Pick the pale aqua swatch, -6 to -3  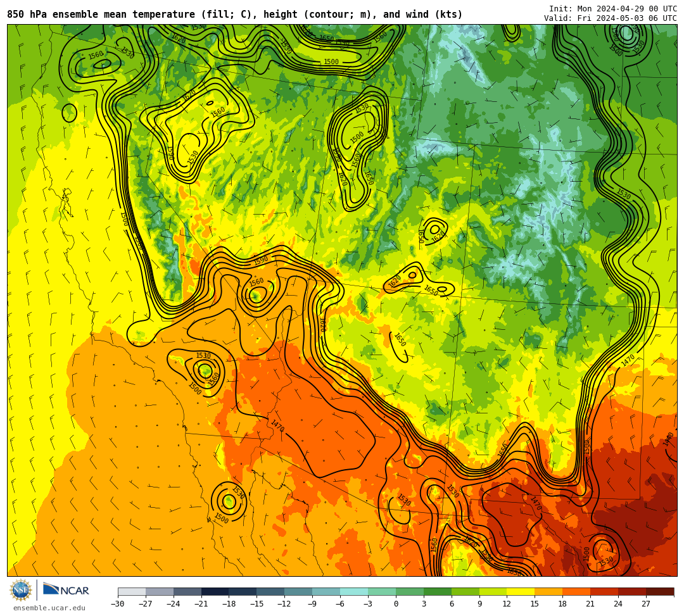click(x=354, y=591)
